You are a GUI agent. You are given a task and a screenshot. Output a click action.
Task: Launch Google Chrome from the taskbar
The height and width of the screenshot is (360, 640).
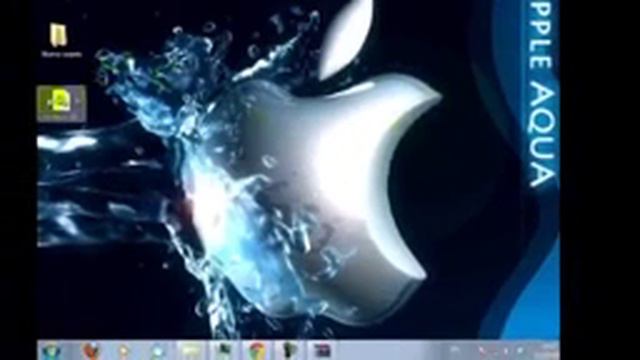click(256, 351)
